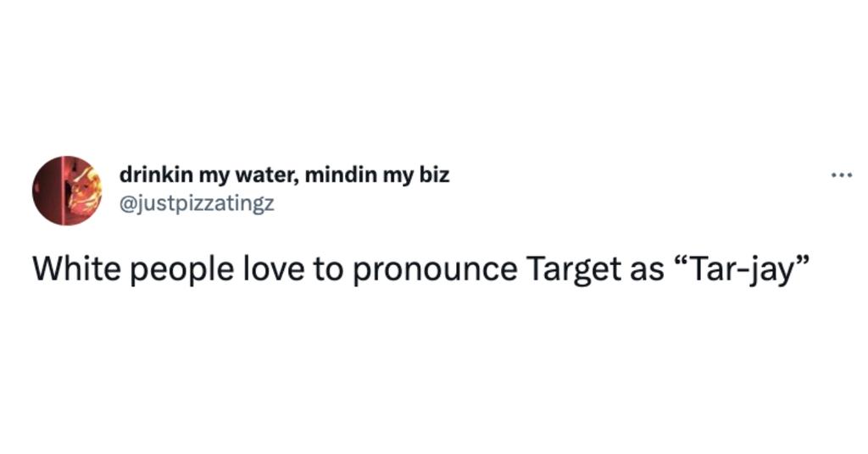Viewport: 868px width, 454px height.
Task: Click "biz" at the display name's end
Action: click(x=435, y=175)
